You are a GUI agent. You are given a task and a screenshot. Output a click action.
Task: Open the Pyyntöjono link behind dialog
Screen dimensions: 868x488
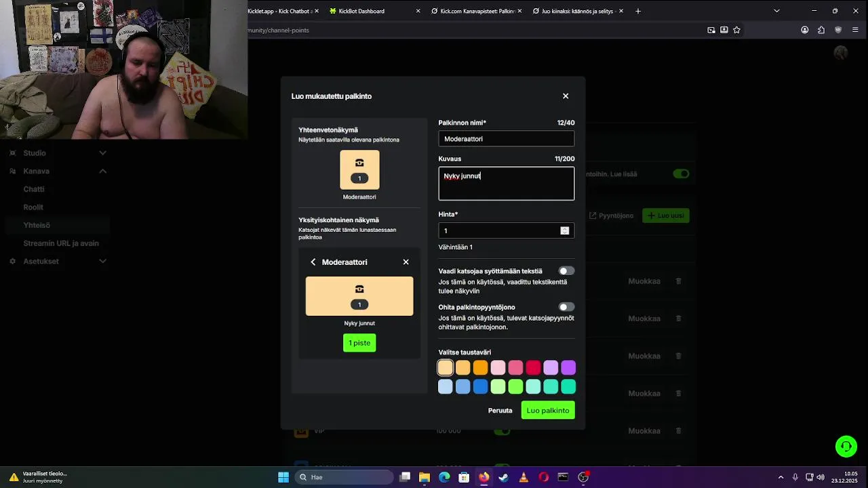pyautogui.click(x=611, y=216)
